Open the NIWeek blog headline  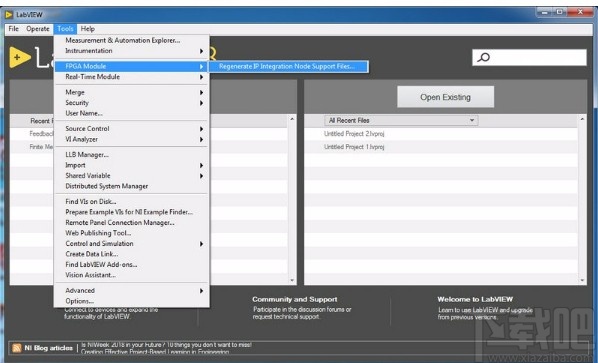pos(166,345)
